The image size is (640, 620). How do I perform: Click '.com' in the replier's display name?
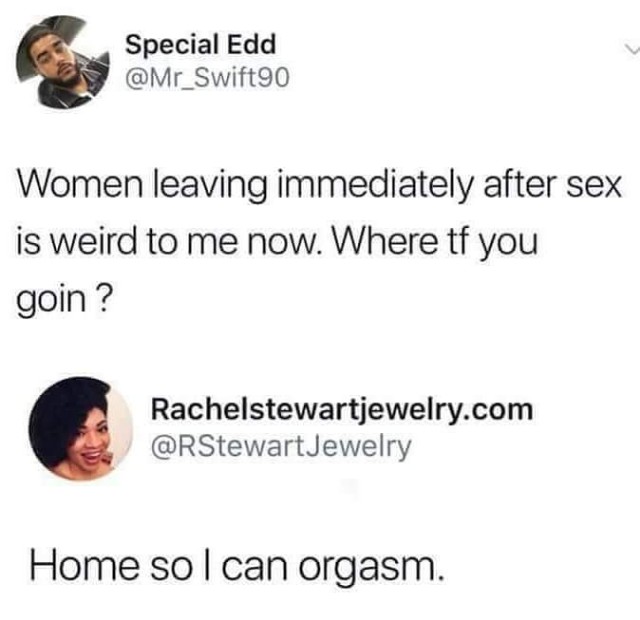[498, 410]
